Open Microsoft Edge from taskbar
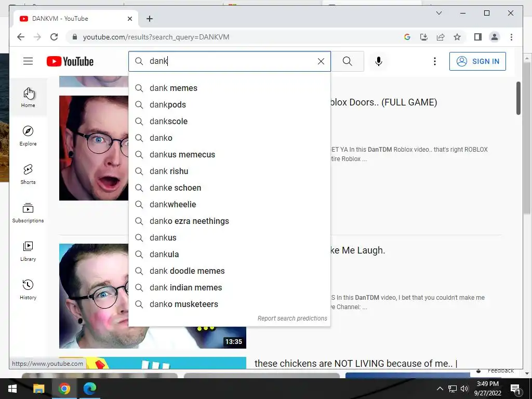Viewport: 532px width, 399px height. click(90, 389)
